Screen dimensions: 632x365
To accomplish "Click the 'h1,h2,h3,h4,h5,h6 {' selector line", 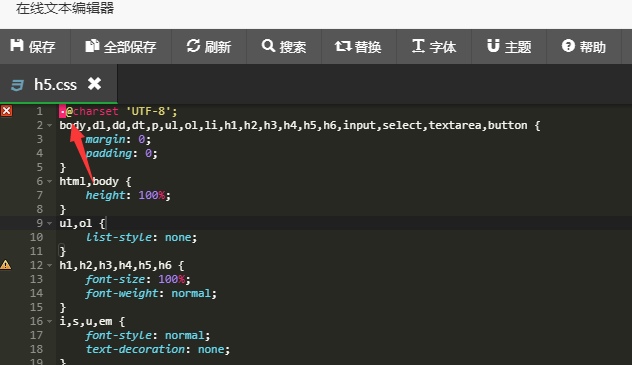I will click(x=121, y=265).
